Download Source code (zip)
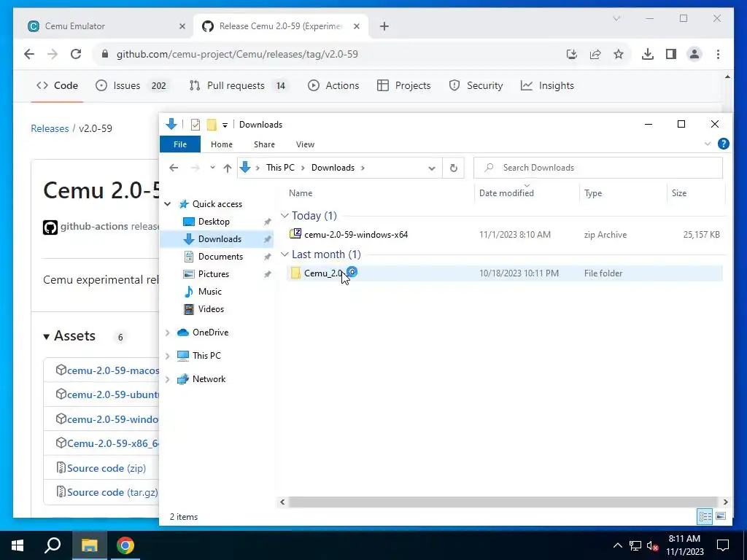Image resolution: width=747 pixels, height=560 pixels. (107, 469)
